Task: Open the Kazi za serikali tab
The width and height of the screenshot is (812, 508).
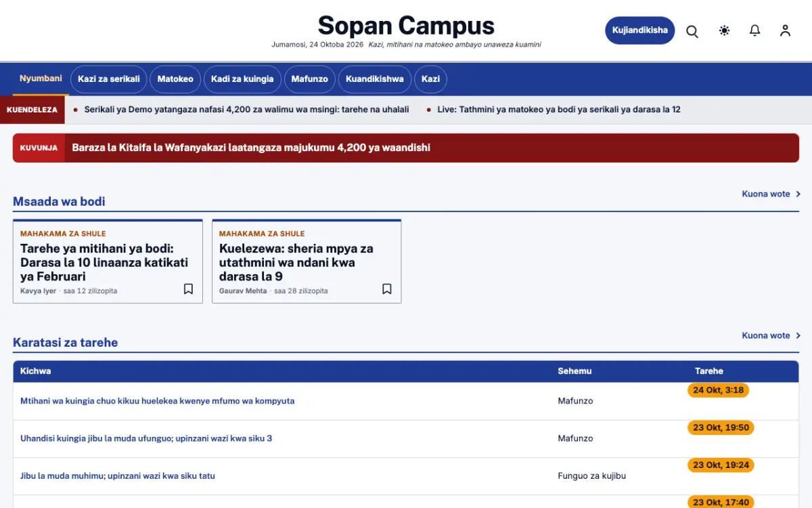Action: tap(109, 79)
